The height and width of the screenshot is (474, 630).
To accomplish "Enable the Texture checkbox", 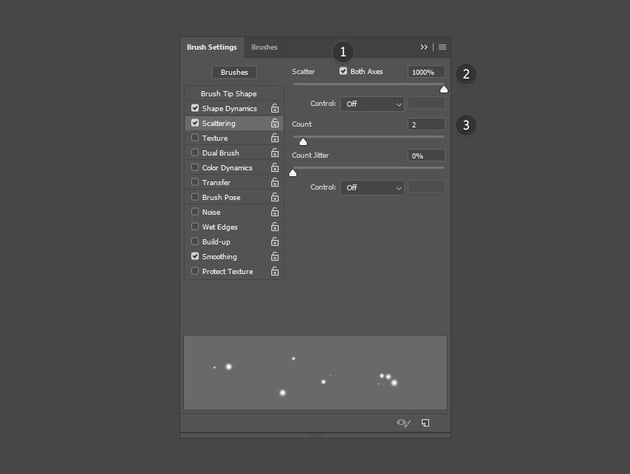I will [x=195, y=137].
